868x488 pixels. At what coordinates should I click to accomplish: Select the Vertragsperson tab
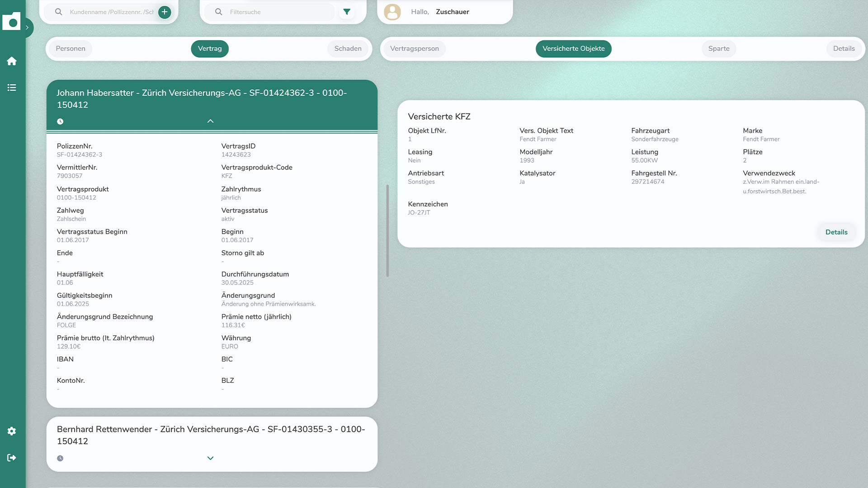pyautogui.click(x=414, y=49)
